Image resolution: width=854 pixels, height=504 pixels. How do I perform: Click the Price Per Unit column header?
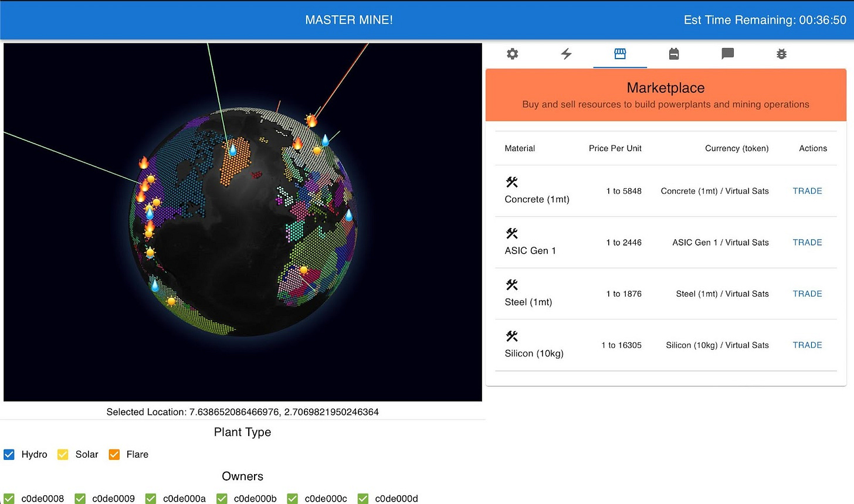[615, 148]
